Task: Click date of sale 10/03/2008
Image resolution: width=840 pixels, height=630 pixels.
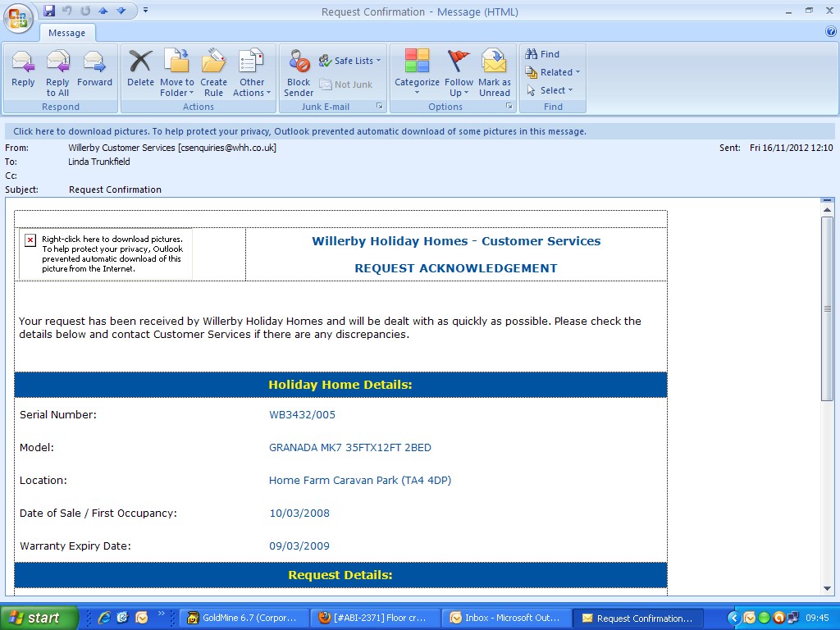Action: [299, 514]
